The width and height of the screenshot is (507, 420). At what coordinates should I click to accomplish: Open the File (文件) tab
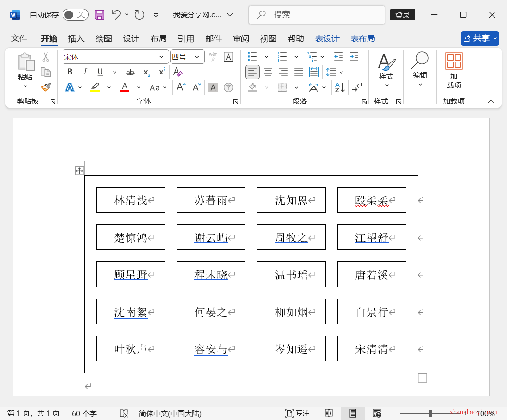(x=19, y=38)
